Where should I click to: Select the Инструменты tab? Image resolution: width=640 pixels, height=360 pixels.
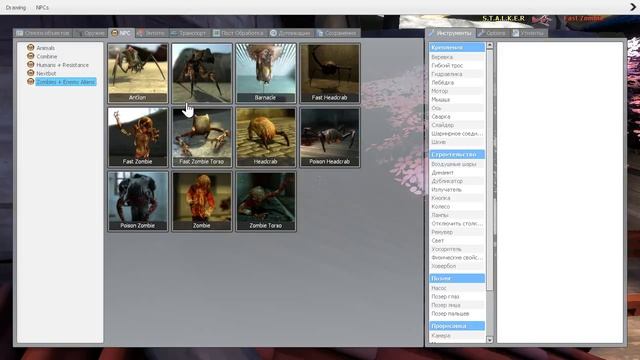click(450, 33)
